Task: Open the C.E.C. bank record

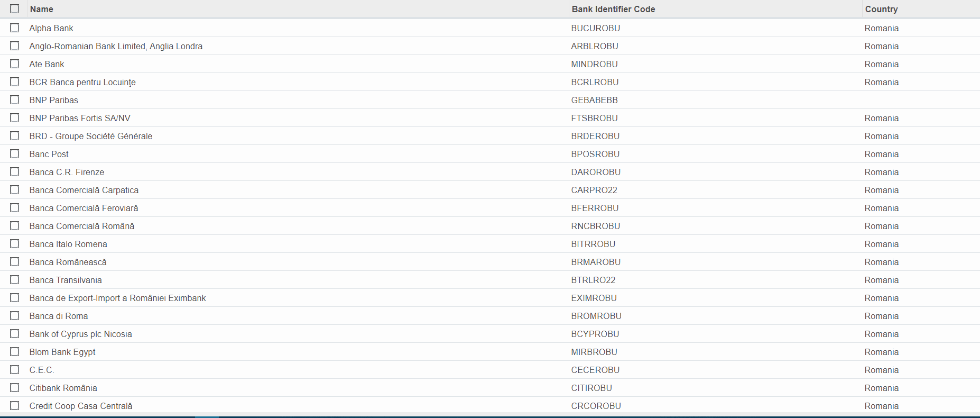Action: tap(42, 370)
